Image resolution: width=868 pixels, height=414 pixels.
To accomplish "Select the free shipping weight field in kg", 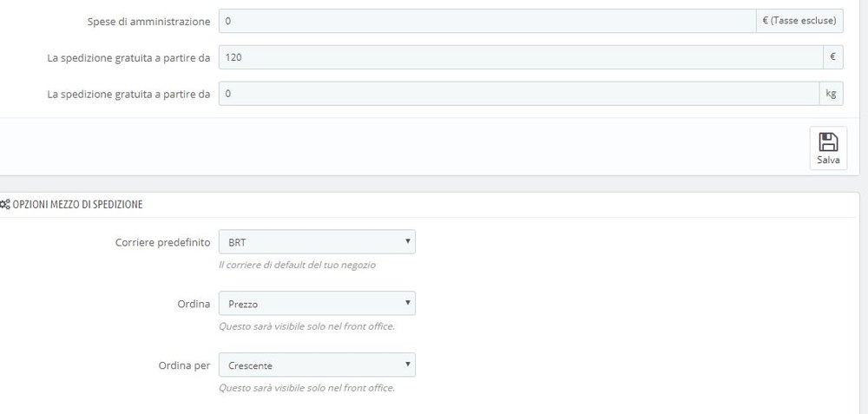I will tap(519, 94).
